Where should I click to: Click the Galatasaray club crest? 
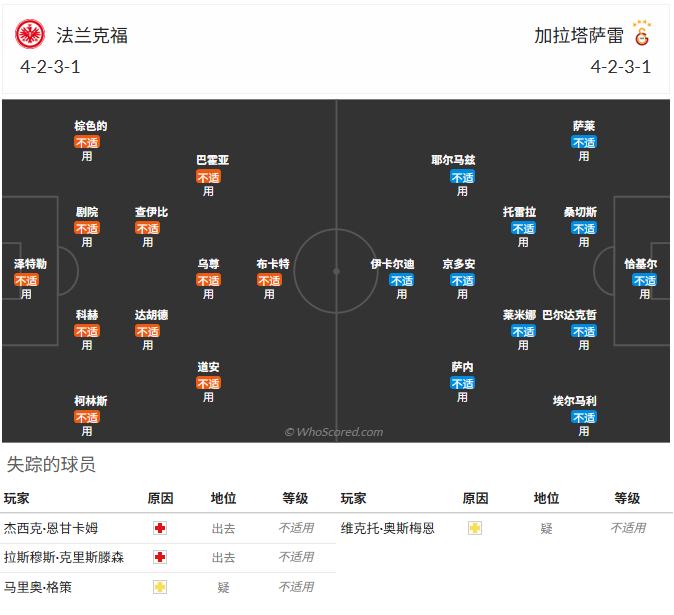tap(642, 35)
